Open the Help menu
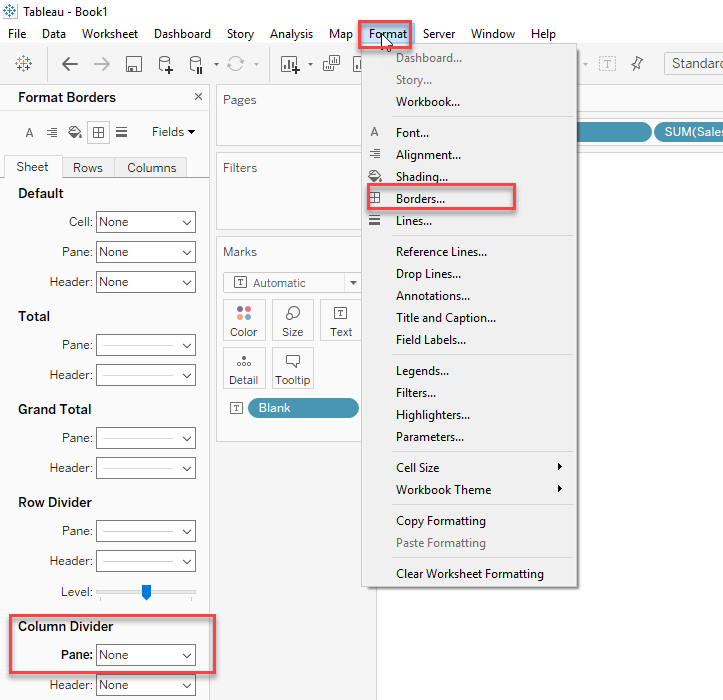 tap(543, 34)
